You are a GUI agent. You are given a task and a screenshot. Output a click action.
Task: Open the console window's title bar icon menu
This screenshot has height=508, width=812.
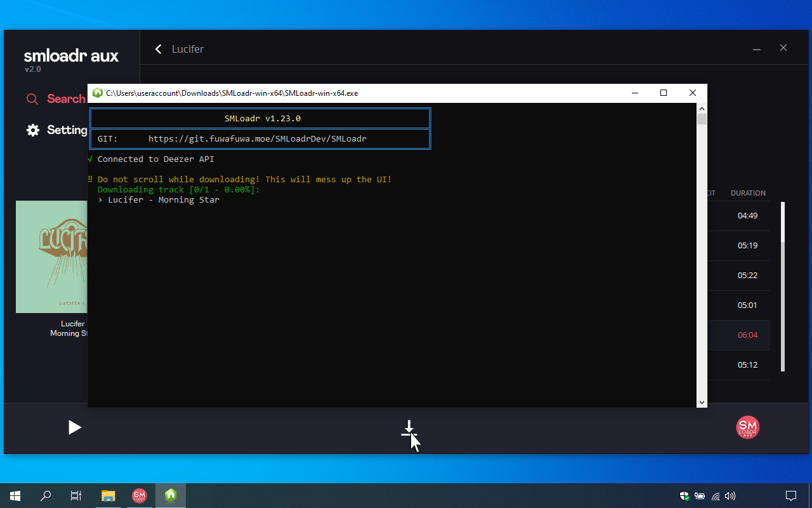[x=98, y=93]
